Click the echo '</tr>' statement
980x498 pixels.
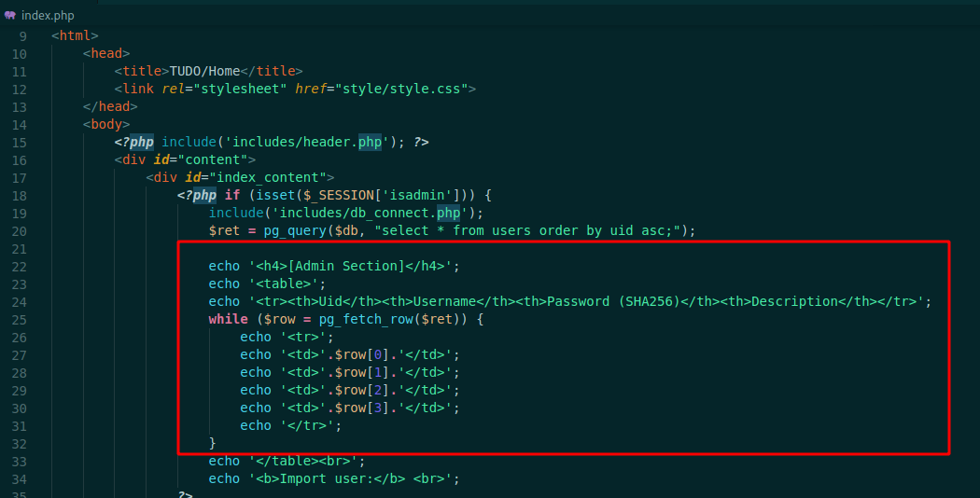pyautogui.click(x=291, y=425)
